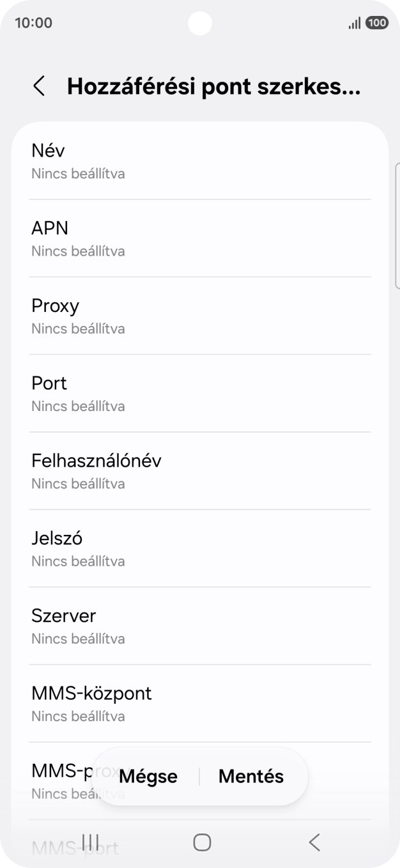The image size is (400, 868).
Task: Edit the Felhasználónév entry
Action: [x=200, y=470]
